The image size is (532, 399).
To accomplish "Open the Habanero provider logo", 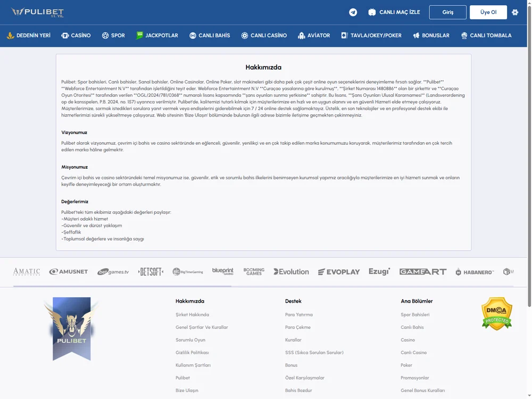I will click(x=475, y=272).
